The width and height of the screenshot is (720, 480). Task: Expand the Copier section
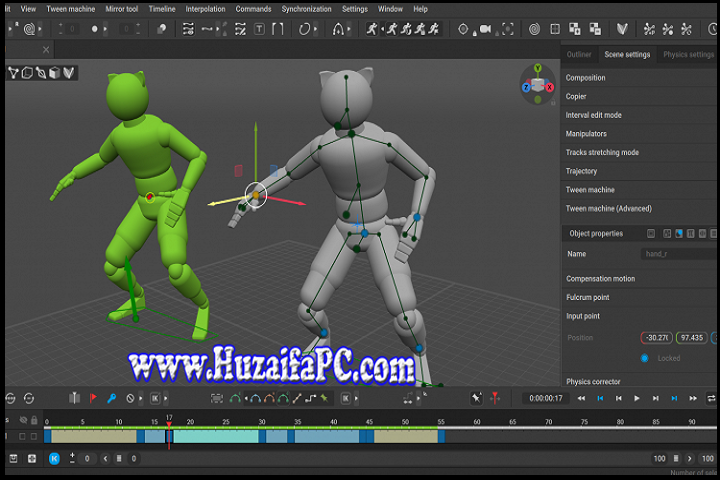tap(638, 96)
